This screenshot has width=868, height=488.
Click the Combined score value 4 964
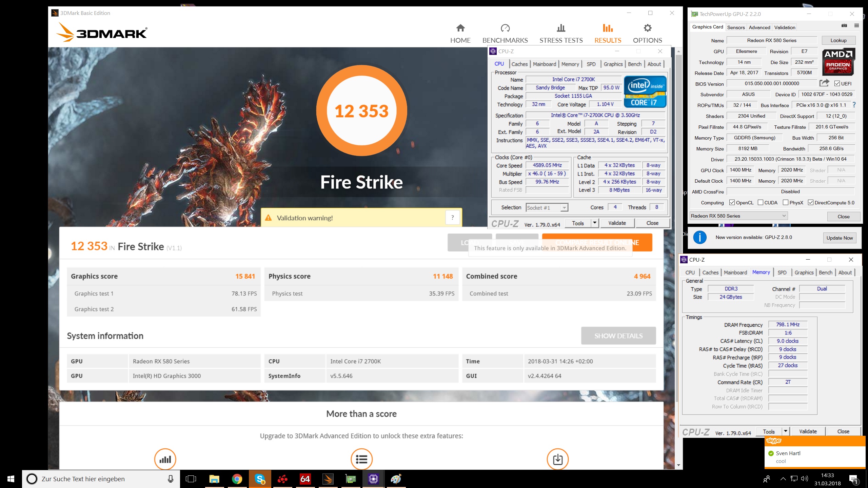click(642, 276)
